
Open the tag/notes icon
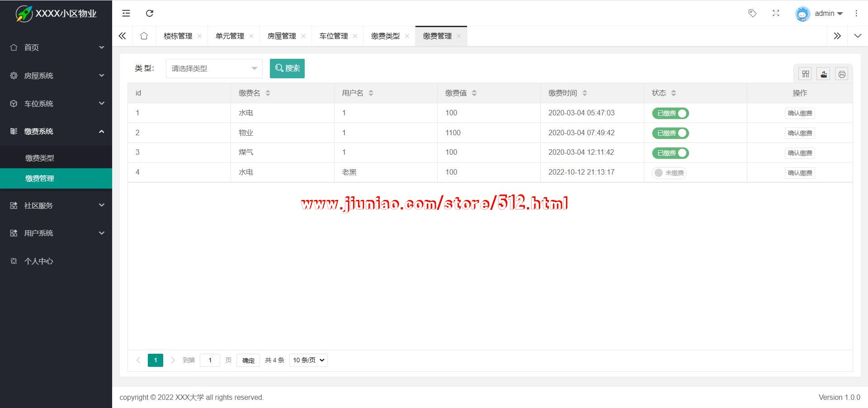click(752, 13)
